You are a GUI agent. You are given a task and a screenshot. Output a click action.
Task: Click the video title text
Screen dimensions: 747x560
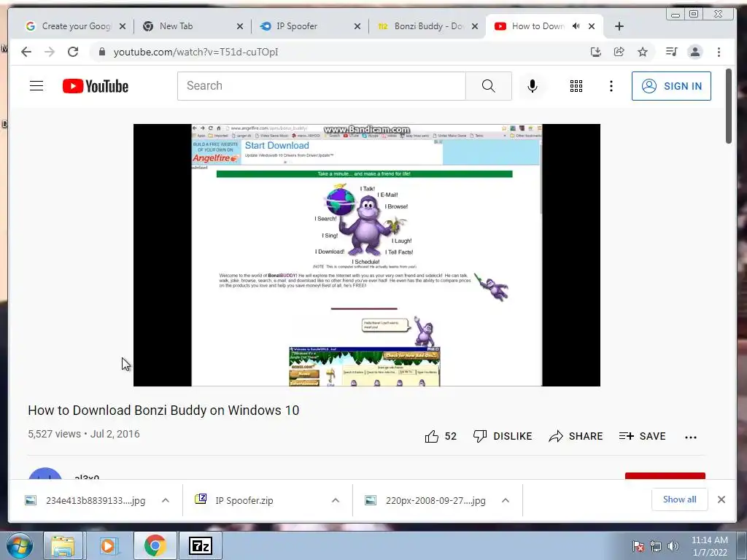163,410
